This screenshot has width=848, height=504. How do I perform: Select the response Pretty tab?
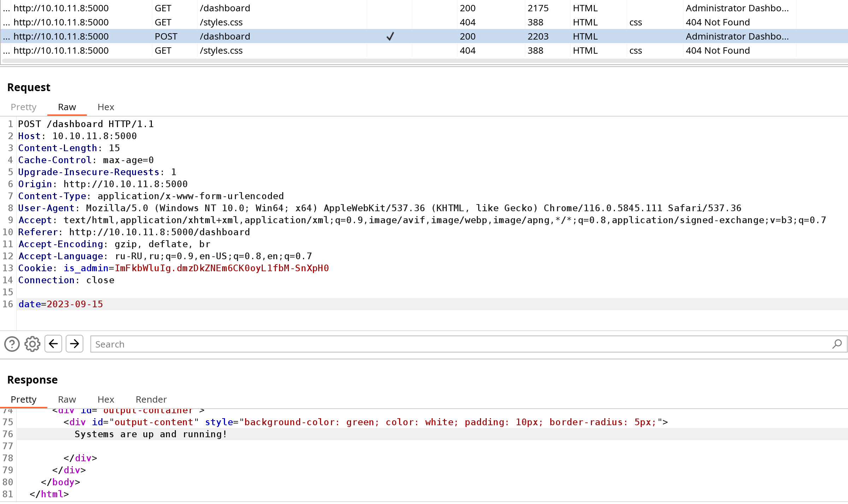(x=24, y=399)
